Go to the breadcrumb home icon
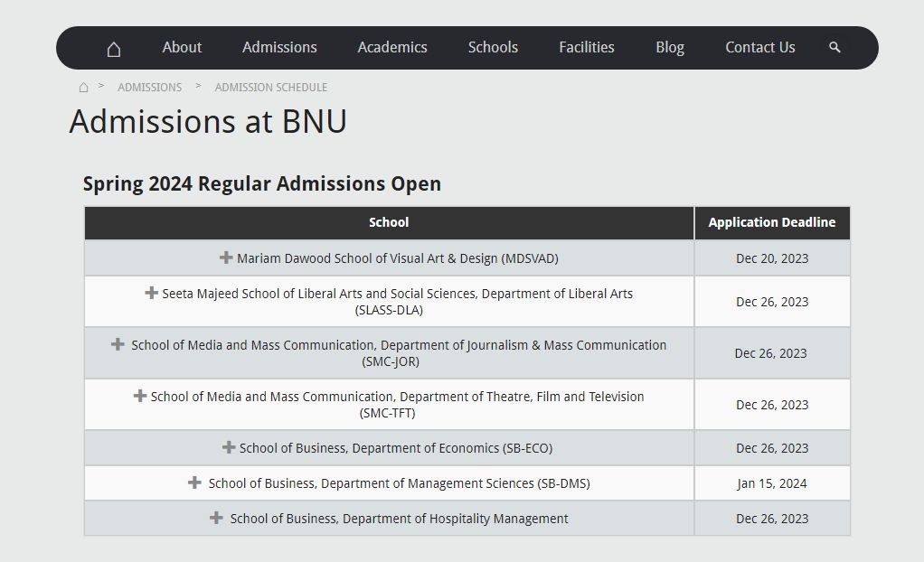The width and height of the screenshot is (924, 562). 84,87
